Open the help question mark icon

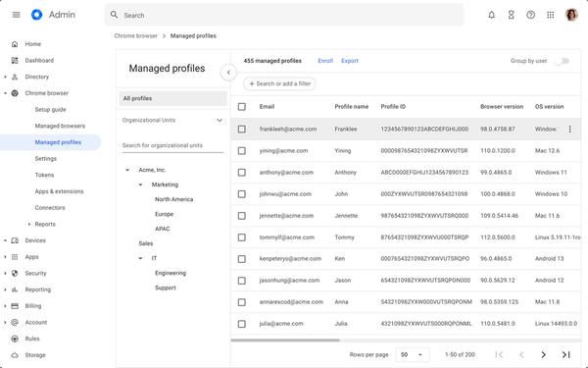coord(530,15)
